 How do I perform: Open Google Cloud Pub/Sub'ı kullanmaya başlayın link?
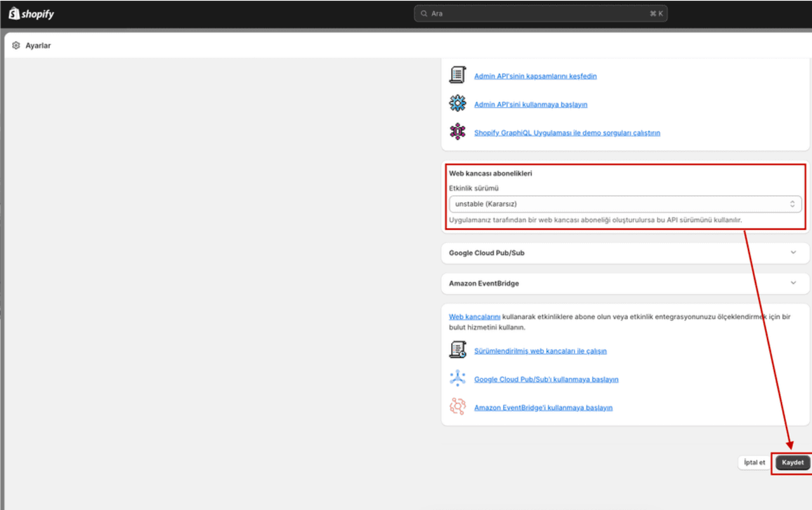click(546, 379)
